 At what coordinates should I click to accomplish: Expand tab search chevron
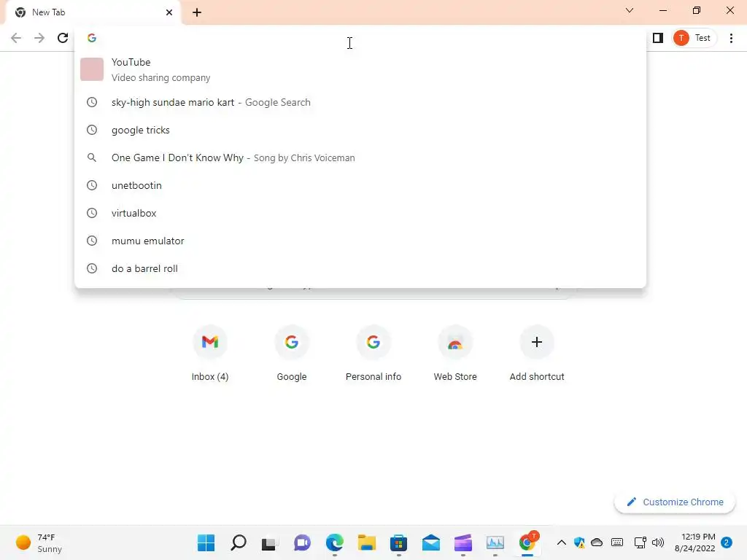(x=630, y=10)
